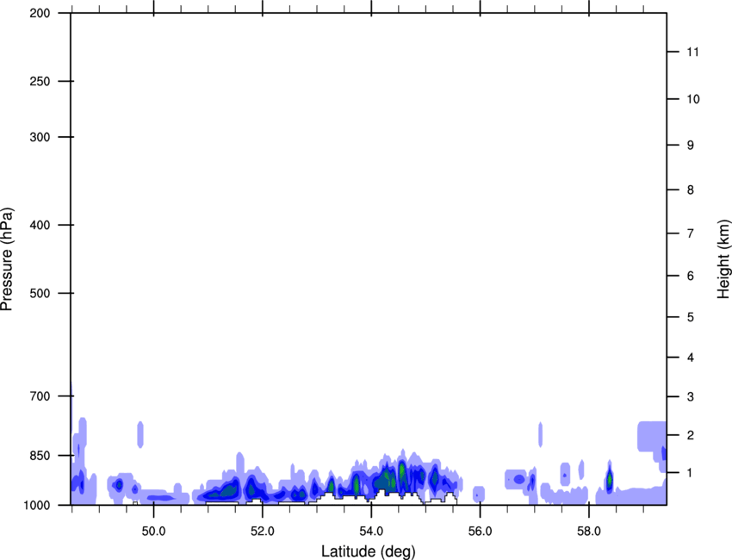
Task: Click the light-blue block at top right near 2 km
Action: tap(652, 436)
